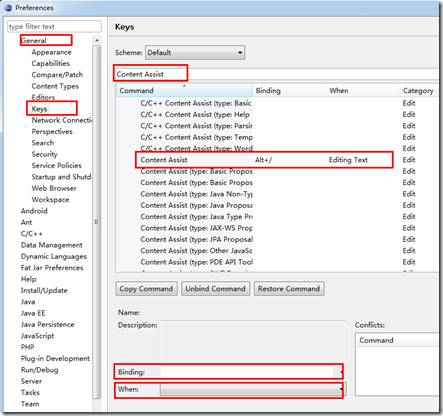Viewport: 443px width, 416px height.
Task: Select Run/Debug category
Action: (39, 370)
